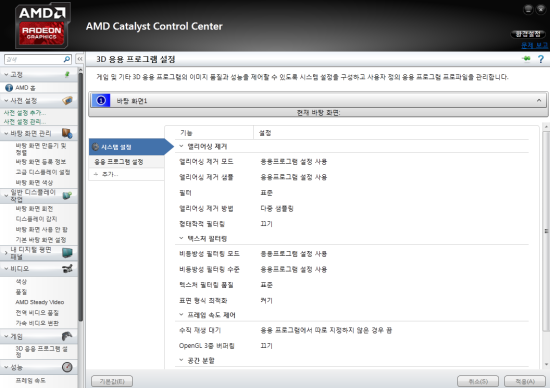The width and height of the screenshot is (550, 388).
Task: Collapse the 고정 section chevron
Action: (x=6, y=75)
